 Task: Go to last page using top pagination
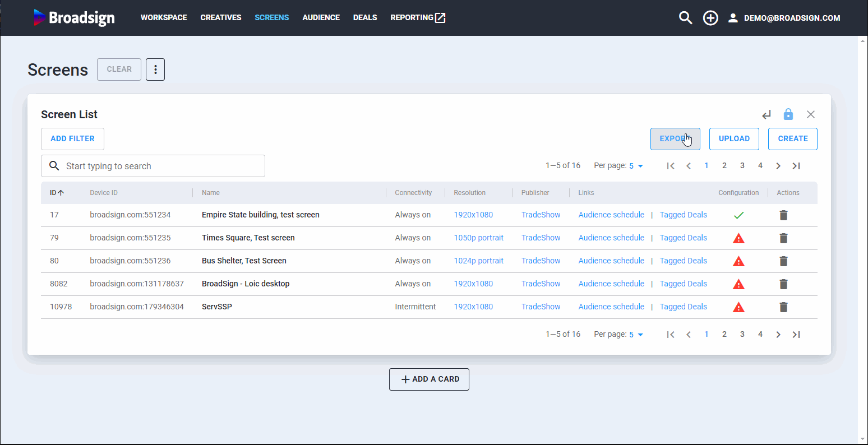tap(796, 166)
